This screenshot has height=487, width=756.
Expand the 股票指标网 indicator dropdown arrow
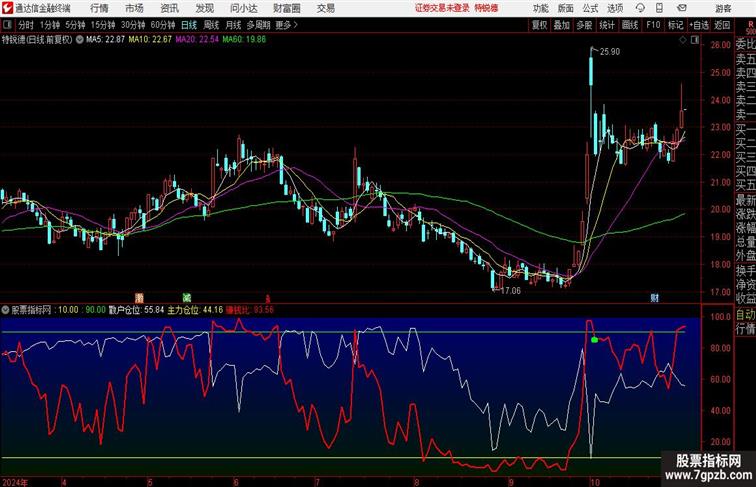[x=6, y=310]
